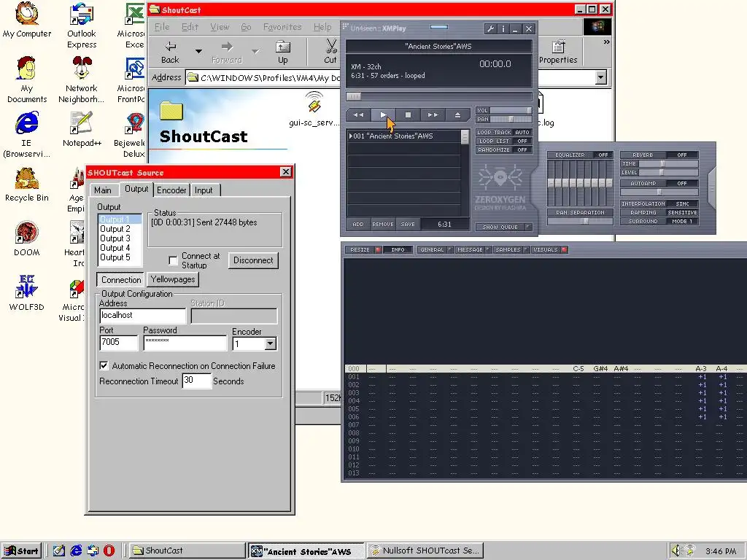Viewport: 747px width, 560px height.
Task: Skip to next track in XMPlay
Action: (x=433, y=114)
